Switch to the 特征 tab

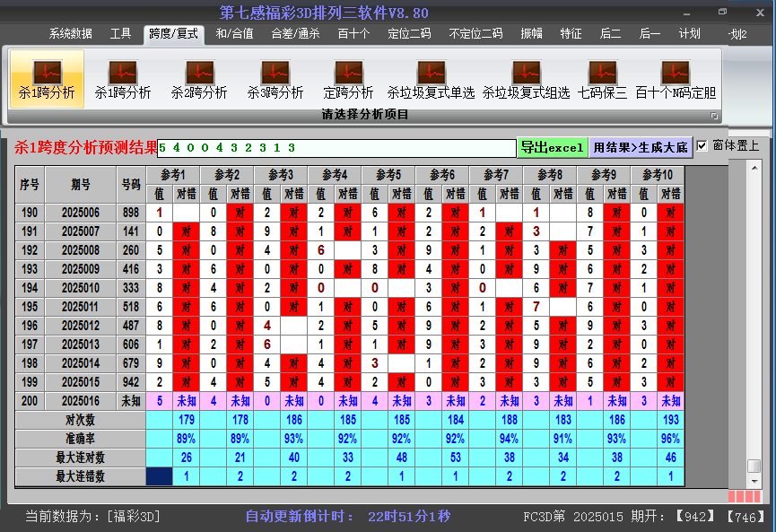(x=571, y=34)
